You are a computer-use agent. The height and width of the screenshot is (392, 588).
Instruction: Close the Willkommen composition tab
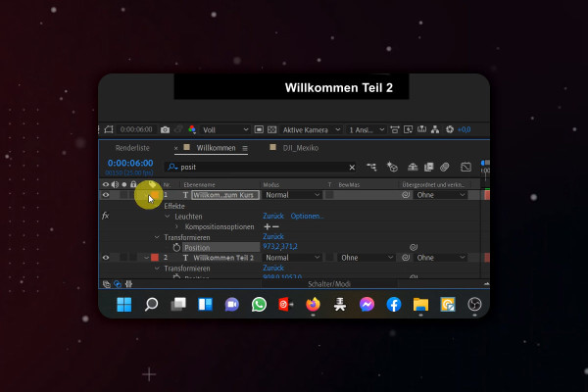tap(175, 149)
